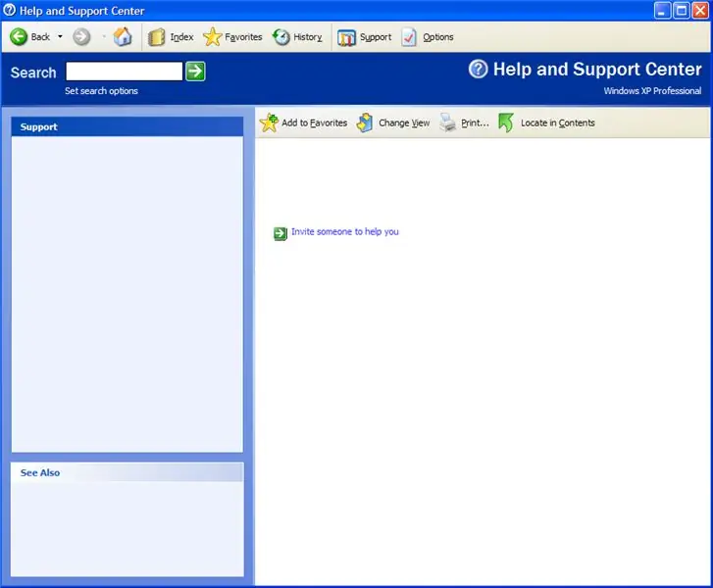The image size is (713, 588).
Task: Open Set search options link
Action: click(101, 91)
